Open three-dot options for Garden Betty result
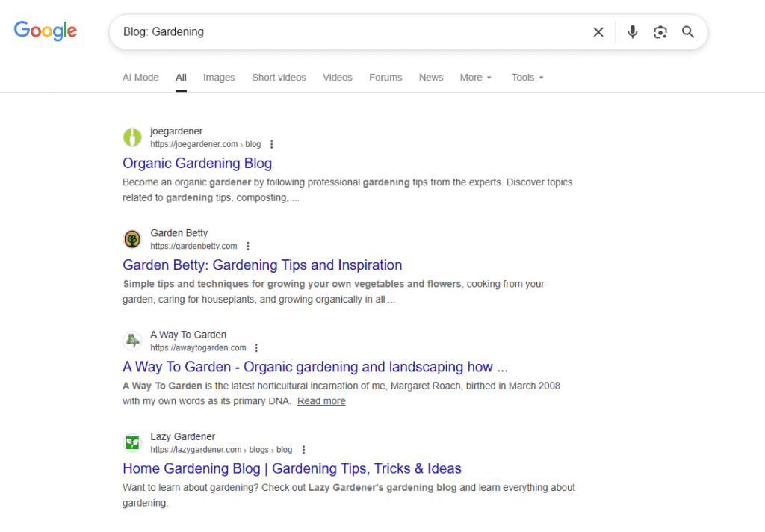Image resolution: width=765 pixels, height=532 pixels. 248,246
